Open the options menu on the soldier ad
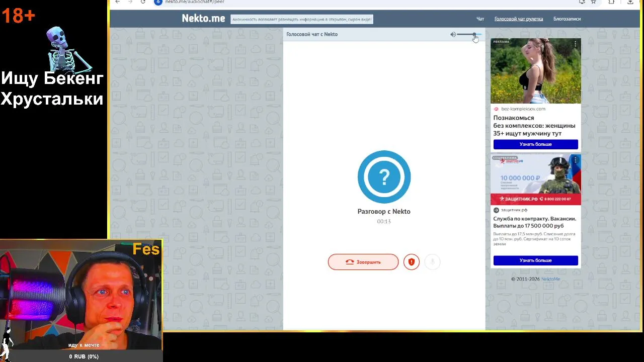This screenshot has width=644, height=362. click(575, 160)
